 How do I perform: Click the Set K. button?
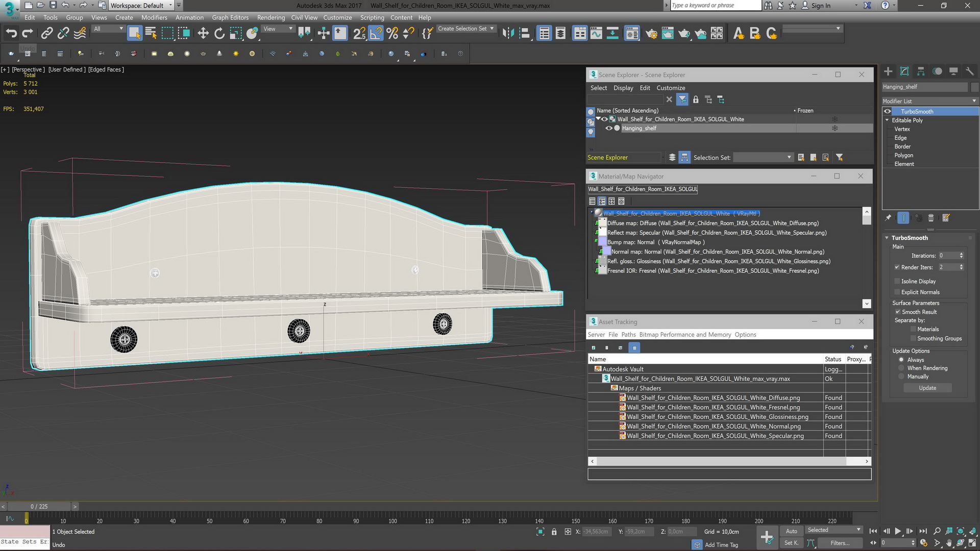pyautogui.click(x=791, y=543)
